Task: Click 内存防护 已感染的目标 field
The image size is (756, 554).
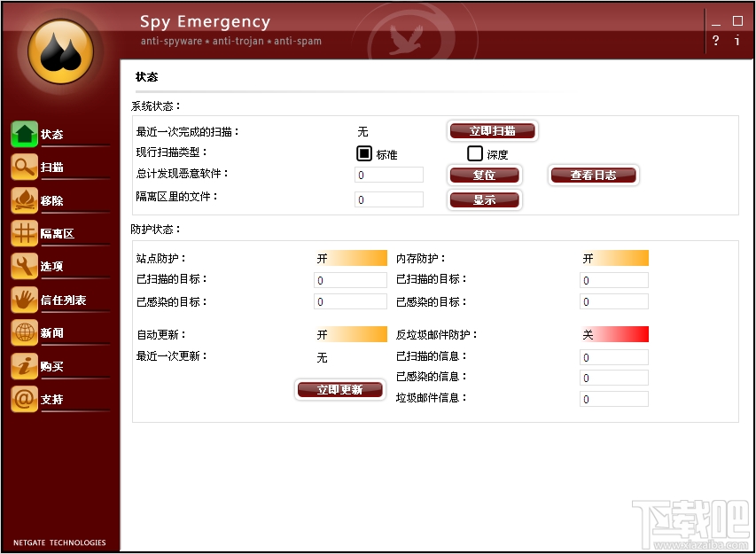Action: coord(614,301)
